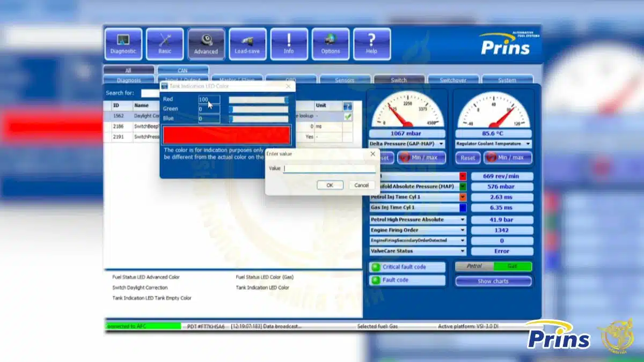Select the Switch tab

tap(399, 80)
